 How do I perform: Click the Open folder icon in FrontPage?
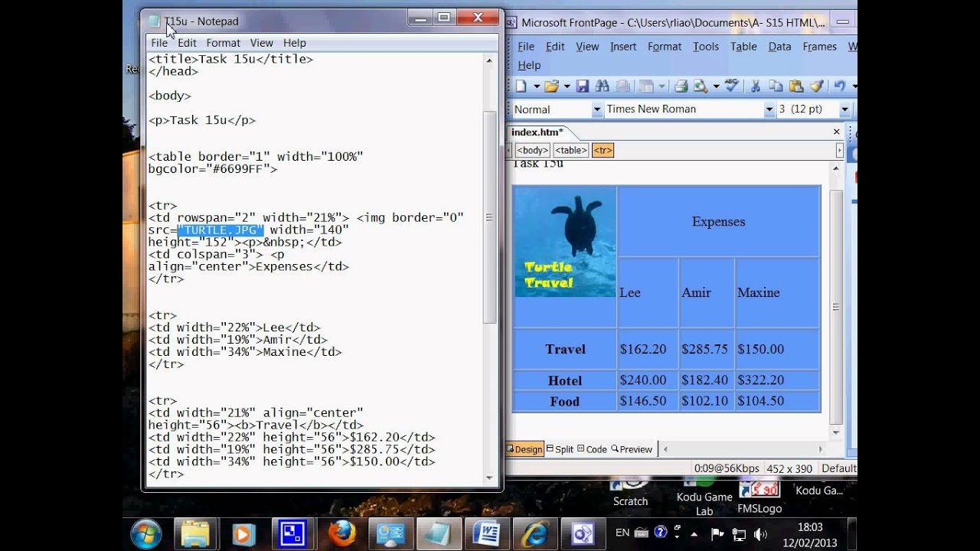(x=551, y=86)
